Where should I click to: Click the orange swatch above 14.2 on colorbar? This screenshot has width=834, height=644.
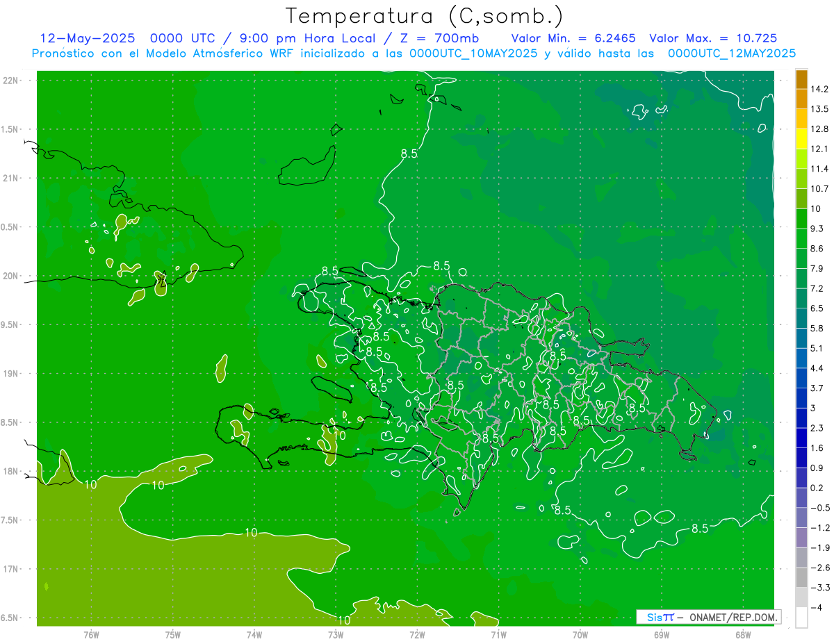(801, 79)
